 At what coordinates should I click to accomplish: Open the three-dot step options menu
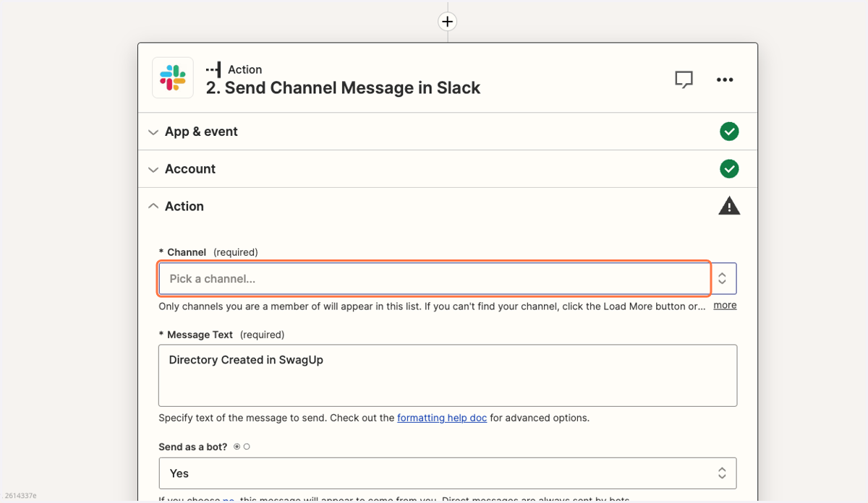point(725,79)
